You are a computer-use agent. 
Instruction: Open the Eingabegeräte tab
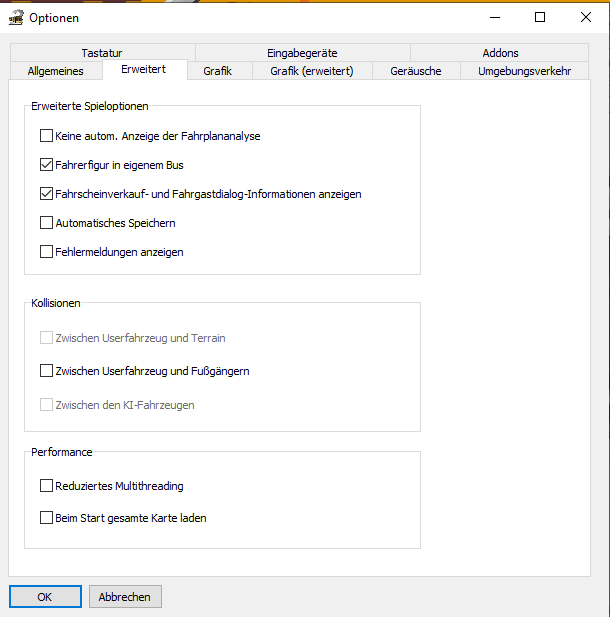tap(302, 53)
